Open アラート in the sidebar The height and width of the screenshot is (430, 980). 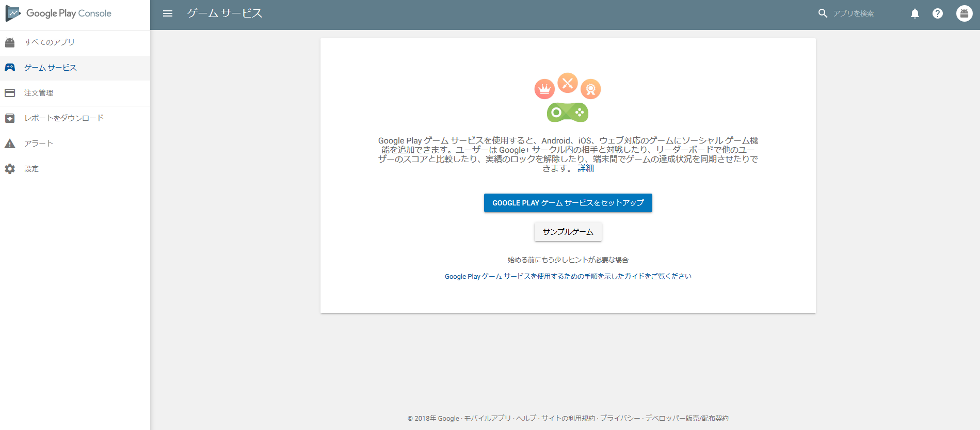coord(75,144)
